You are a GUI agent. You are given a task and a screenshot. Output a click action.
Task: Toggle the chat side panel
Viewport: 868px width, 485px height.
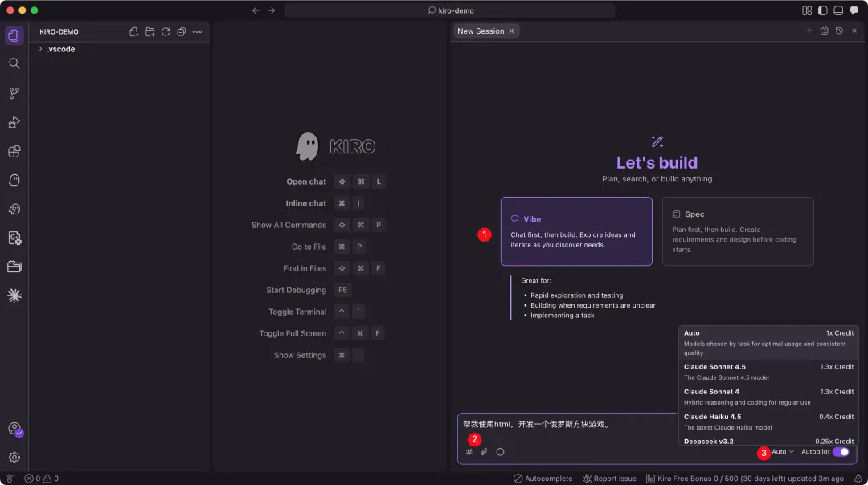pyautogui.click(x=854, y=10)
